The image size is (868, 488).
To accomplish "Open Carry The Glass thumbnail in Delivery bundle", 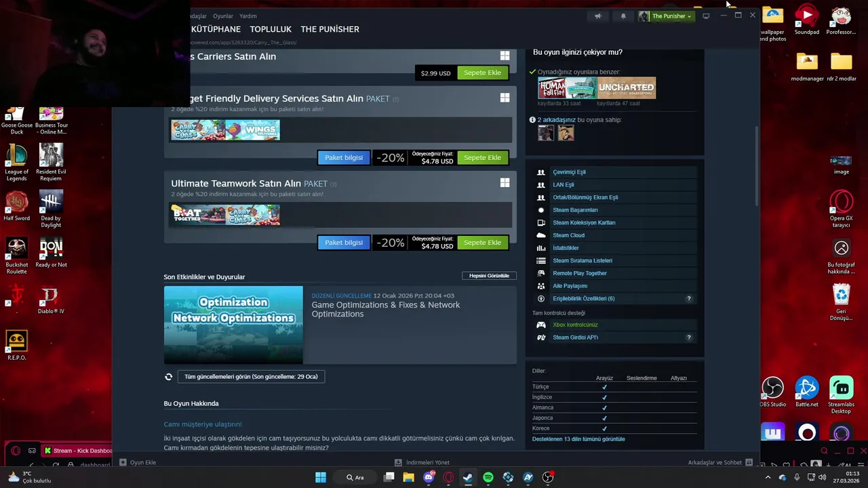I will [x=198, y=129].
